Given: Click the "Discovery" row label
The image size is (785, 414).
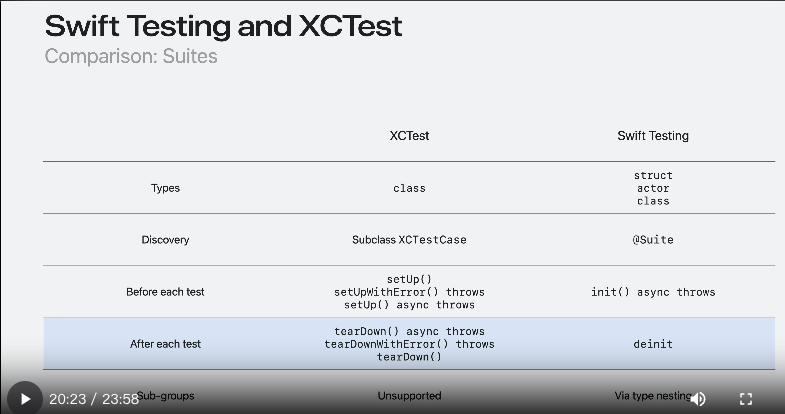Looking at the screenshot, I should coord(166,240).
